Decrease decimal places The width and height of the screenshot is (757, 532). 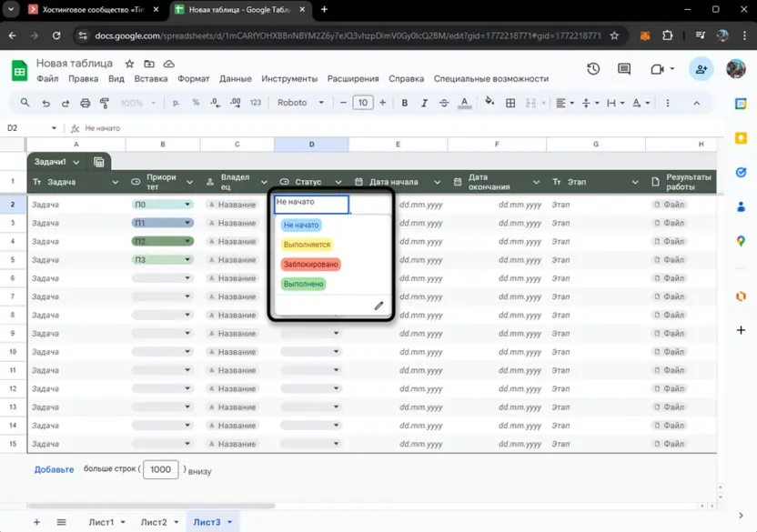(216, 103)
